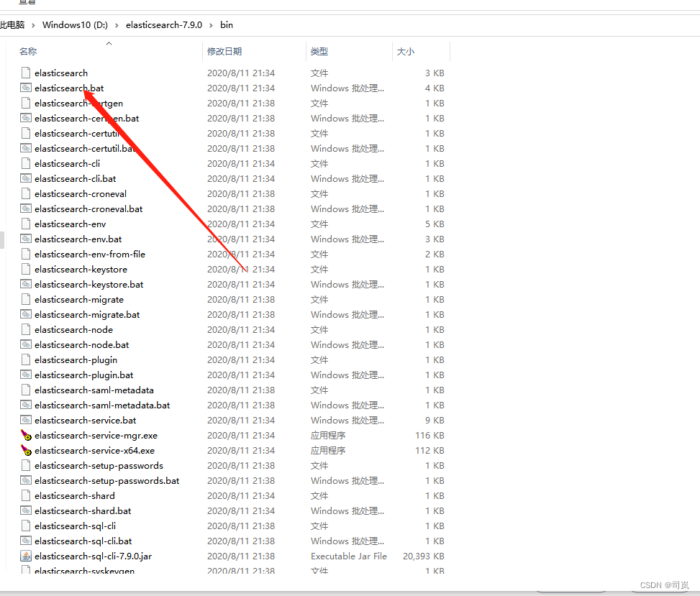Select the elasticsearch-env.bat batch icon
The image size is (700, 596).
tap(26, 239)
